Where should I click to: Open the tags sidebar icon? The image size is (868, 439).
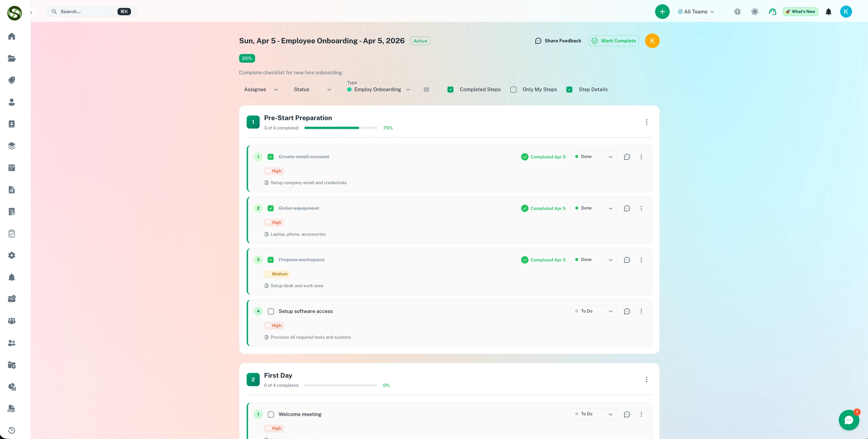click(x=12, y=80)
